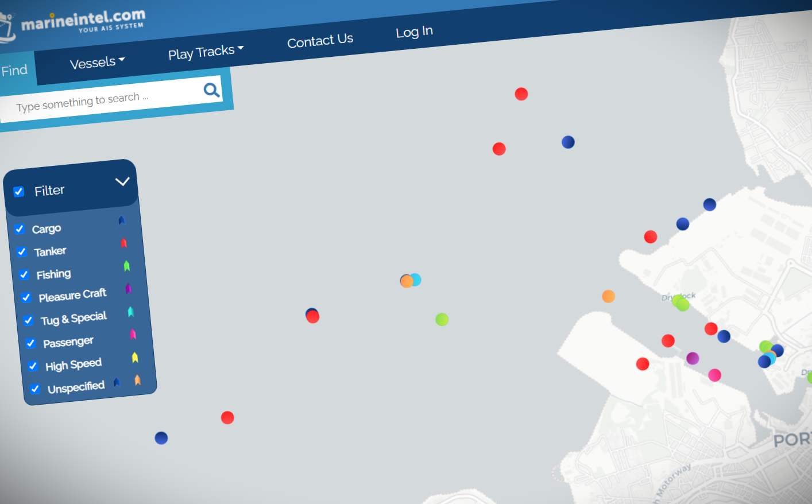This screenshot has width=812, height=504.
Task: Select the purple pleasure craft marker
Action: pos(693,358)
